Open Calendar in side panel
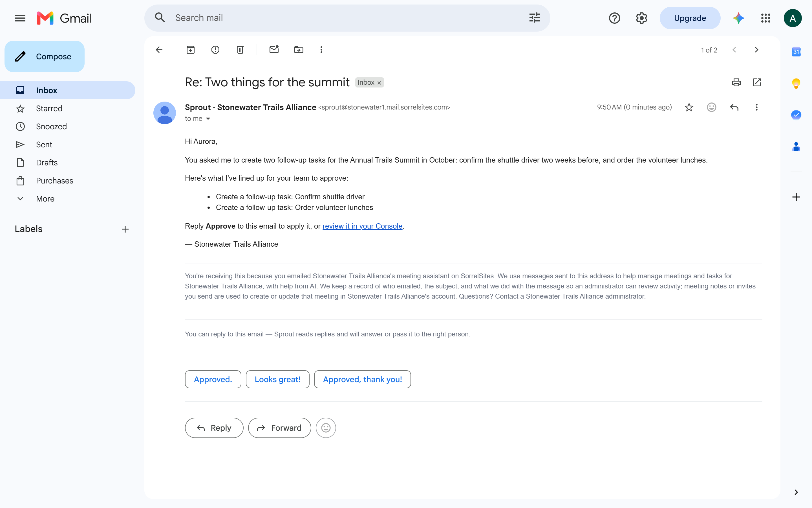This screenshot has width=812, height=508. (x=796, y=52)
